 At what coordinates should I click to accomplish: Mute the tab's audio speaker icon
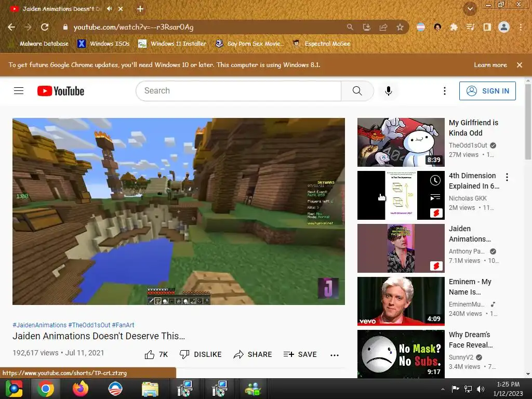pos(109,9)
